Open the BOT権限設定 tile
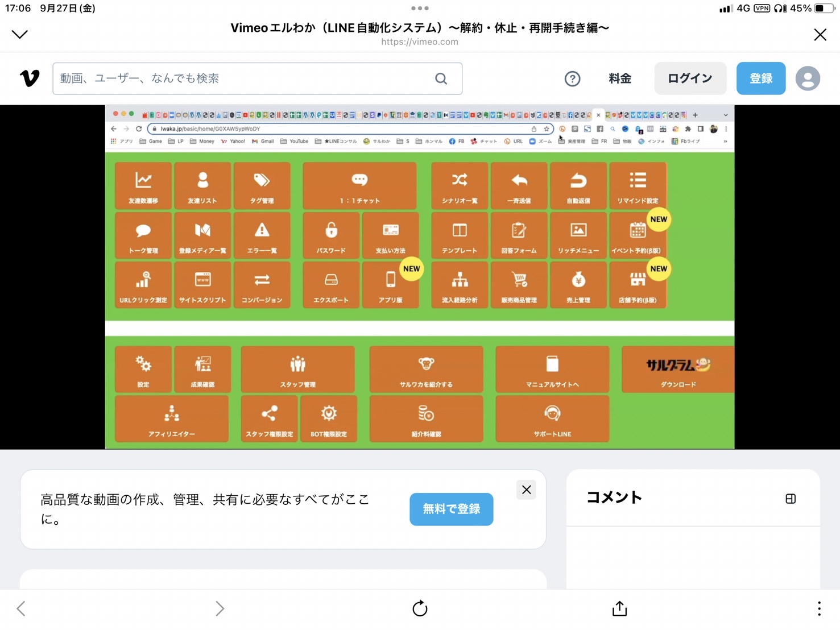The width and height of the screenshot is (840, 630). (x=329, y=418)
